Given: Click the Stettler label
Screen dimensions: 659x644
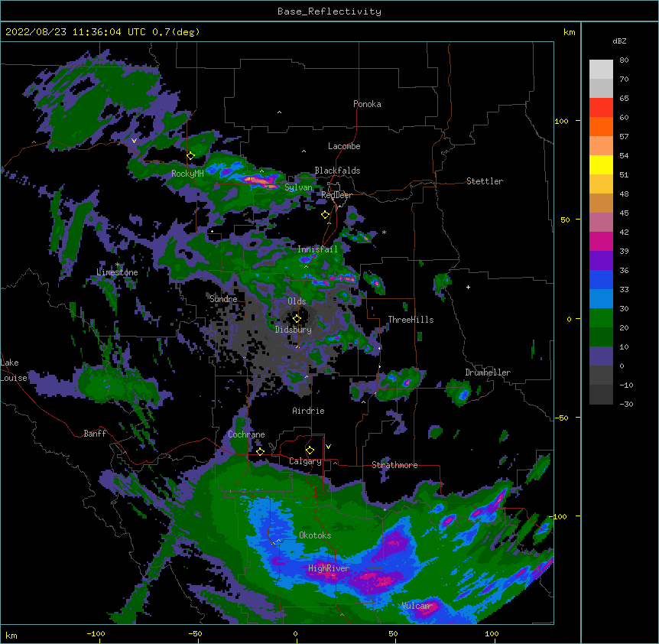Looking at the screenshot, I should (x=485, y=181).
